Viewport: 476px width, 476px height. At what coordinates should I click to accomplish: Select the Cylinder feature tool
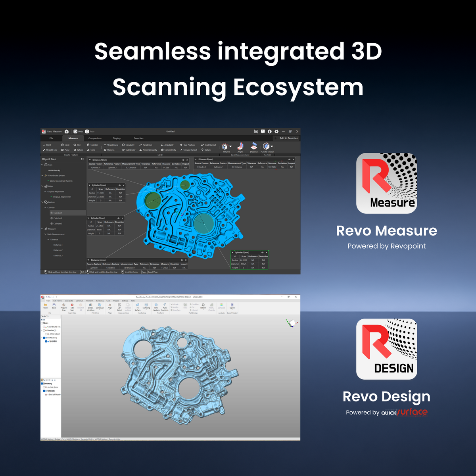[92, 145]
